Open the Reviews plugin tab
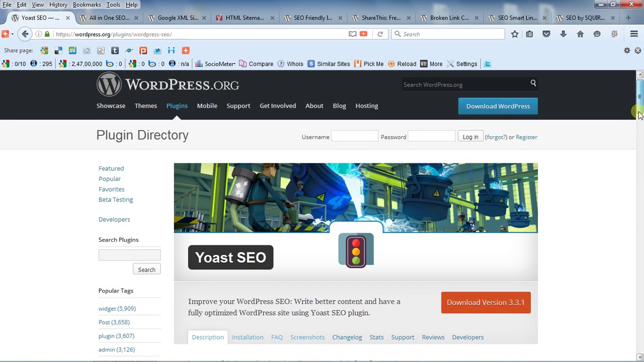Screen dimensions: 644x362 coord(433,337)
